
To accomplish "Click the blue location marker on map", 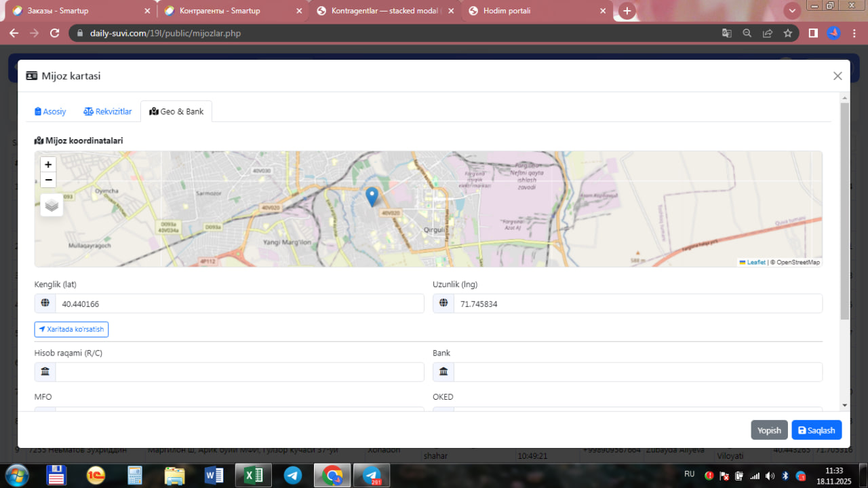I will click(x=372, y=196).
